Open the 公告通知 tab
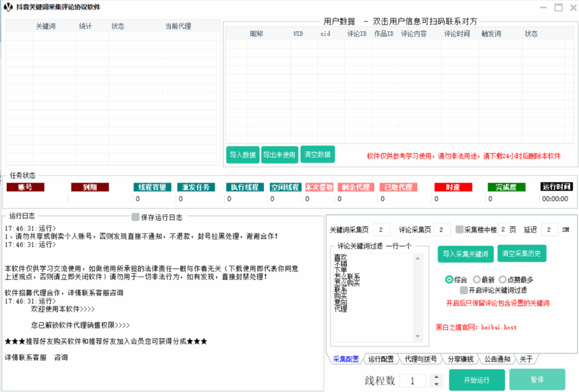The image size is (579, 392). tap(497, 359)
